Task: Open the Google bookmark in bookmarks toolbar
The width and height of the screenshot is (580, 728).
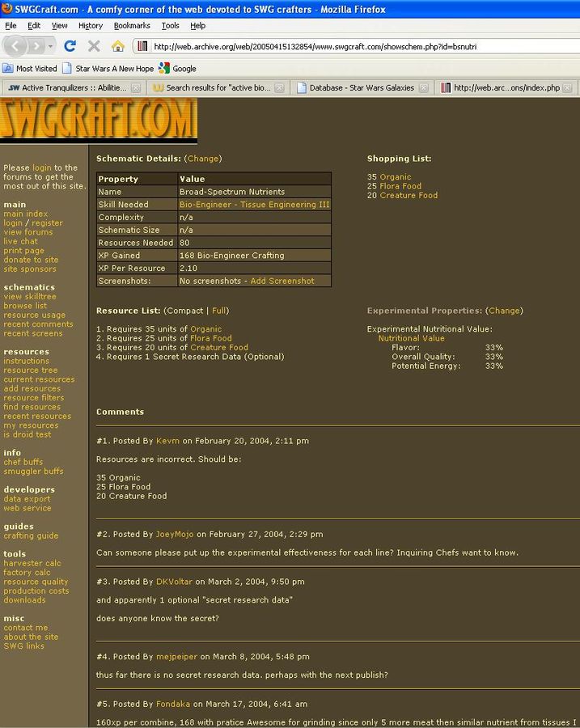Action: pyautogui.click(x=177, y=69)
